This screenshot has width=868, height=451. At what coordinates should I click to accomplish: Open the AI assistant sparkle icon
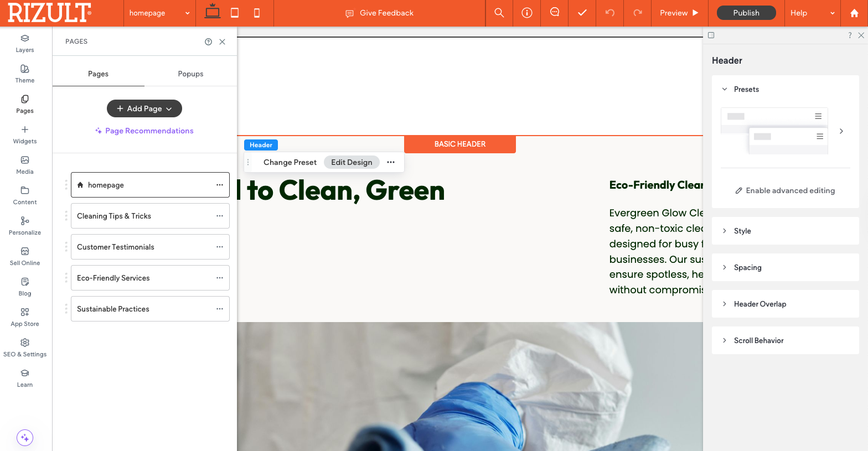click(x=25, y=438)
